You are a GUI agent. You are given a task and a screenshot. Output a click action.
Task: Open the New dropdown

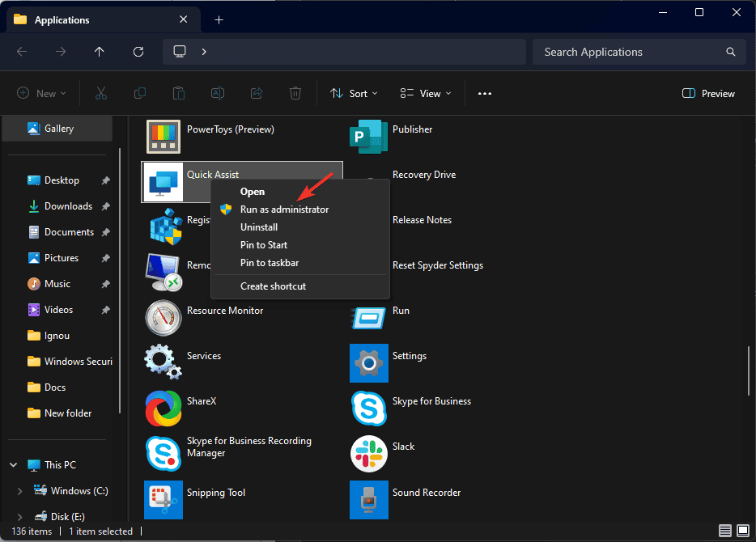pyautogui.click(x=41, y=94)
